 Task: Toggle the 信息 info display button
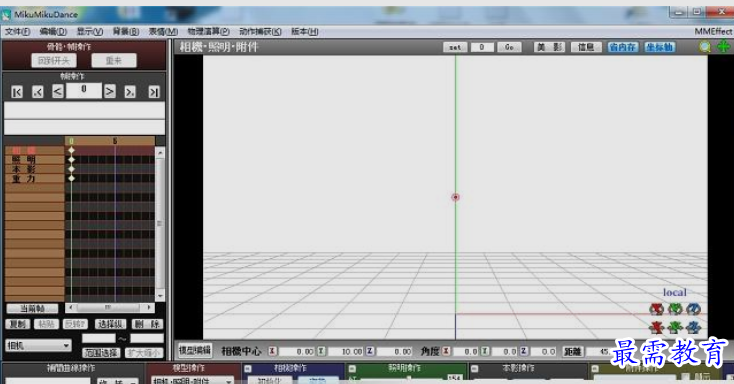click(x=586, y=47)
